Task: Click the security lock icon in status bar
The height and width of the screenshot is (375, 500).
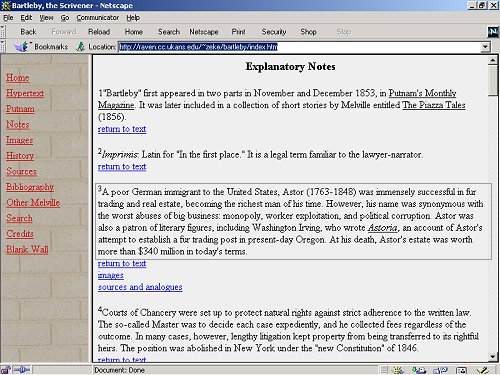Action: point(6,369)
